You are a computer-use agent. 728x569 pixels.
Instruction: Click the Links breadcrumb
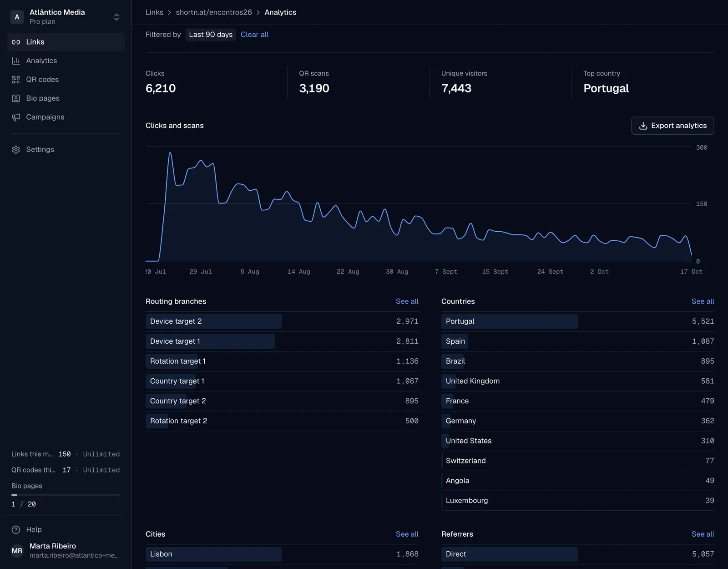point(154,12)
